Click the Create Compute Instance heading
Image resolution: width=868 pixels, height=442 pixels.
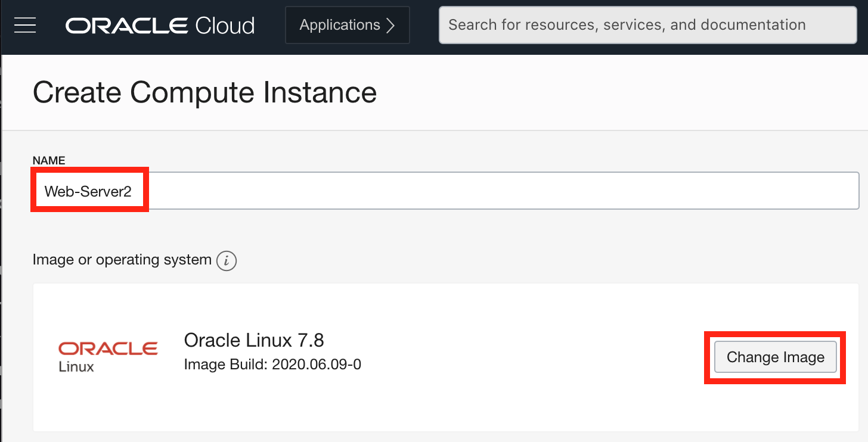tap(204, 93)
